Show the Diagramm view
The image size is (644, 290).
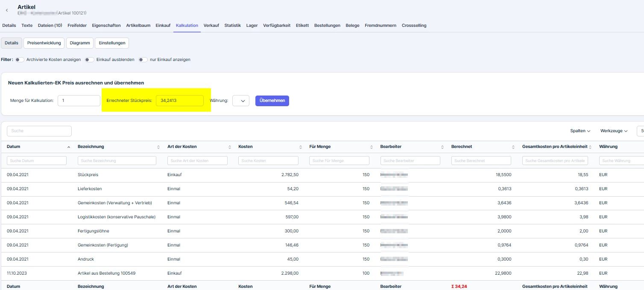click(80, 43)
